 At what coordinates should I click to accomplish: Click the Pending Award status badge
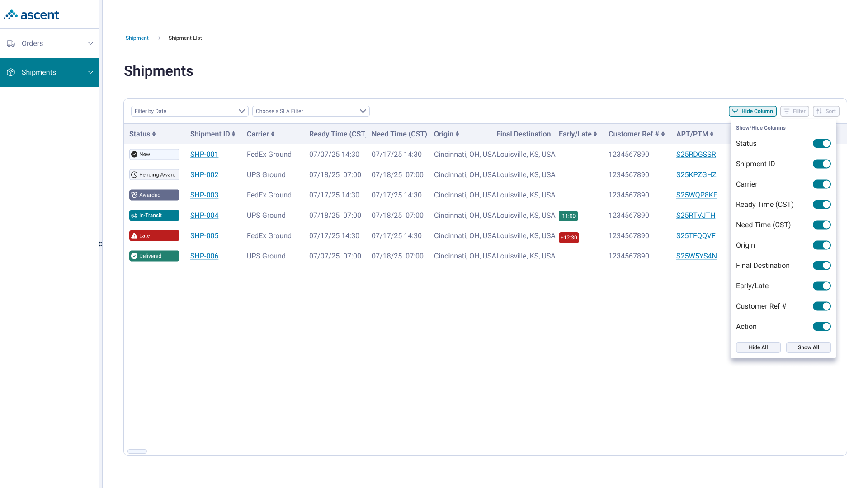click(x=154, y=175)
